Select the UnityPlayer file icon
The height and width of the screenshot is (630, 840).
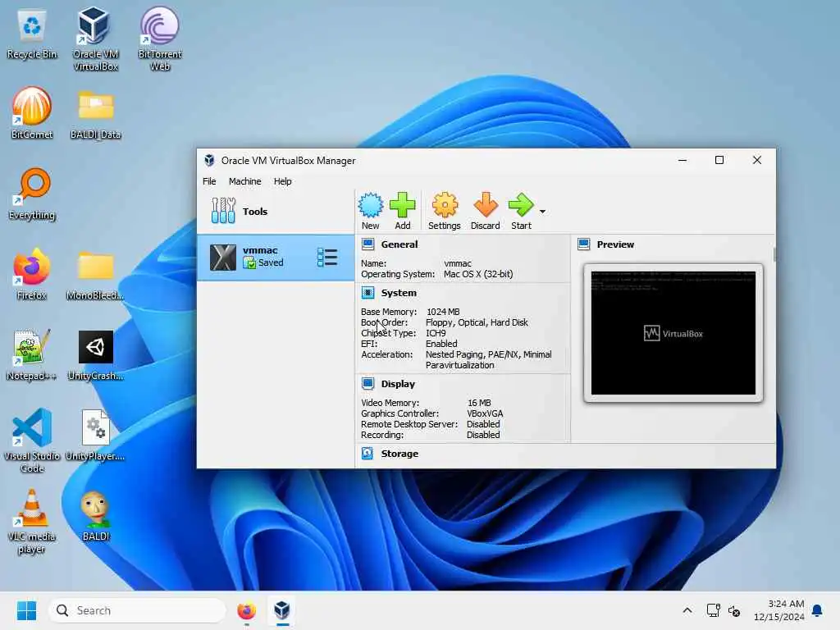95,435
